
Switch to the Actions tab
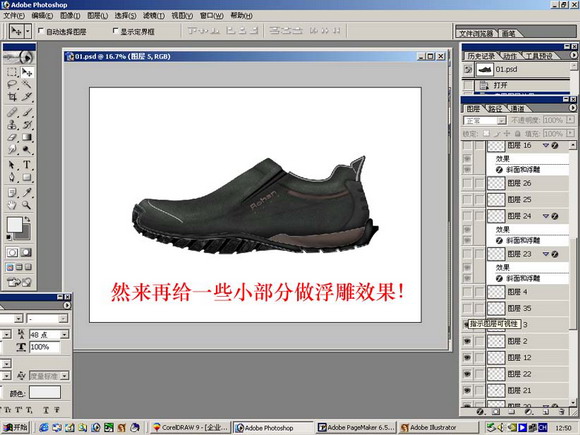pyautogui.click(x=510, y=56)
